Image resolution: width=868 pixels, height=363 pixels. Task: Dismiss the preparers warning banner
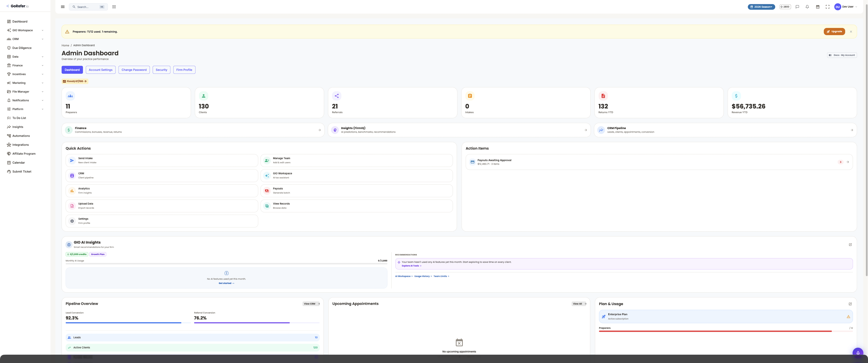click(851, 32)
